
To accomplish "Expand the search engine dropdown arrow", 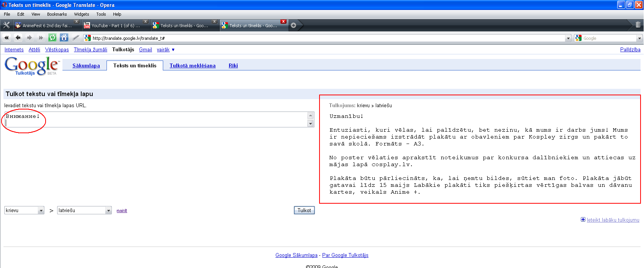I will coord(639,38).
